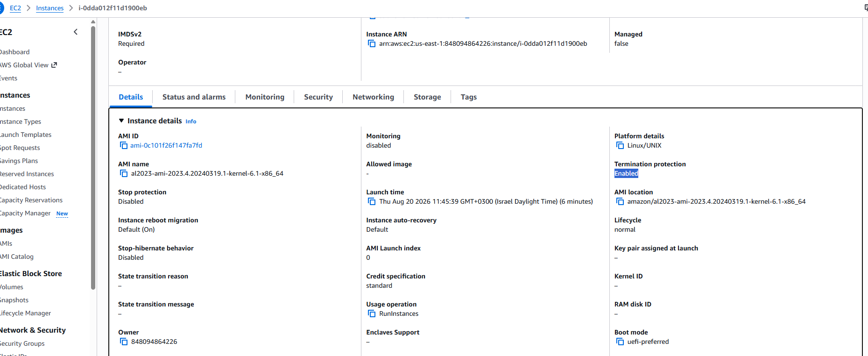The width and height of the screenshot is (868, 356).
Task: Open AMI Catalog in the sidebar
Action: click(x=16, y=256)
